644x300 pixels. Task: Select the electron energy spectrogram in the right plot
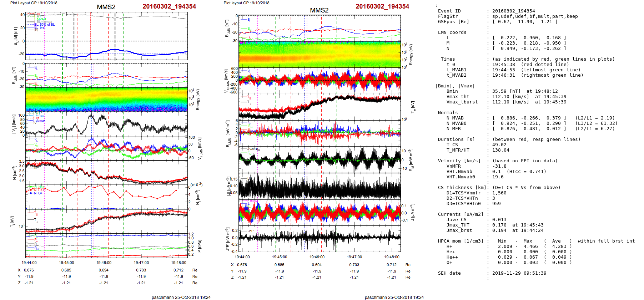(320, 54)
